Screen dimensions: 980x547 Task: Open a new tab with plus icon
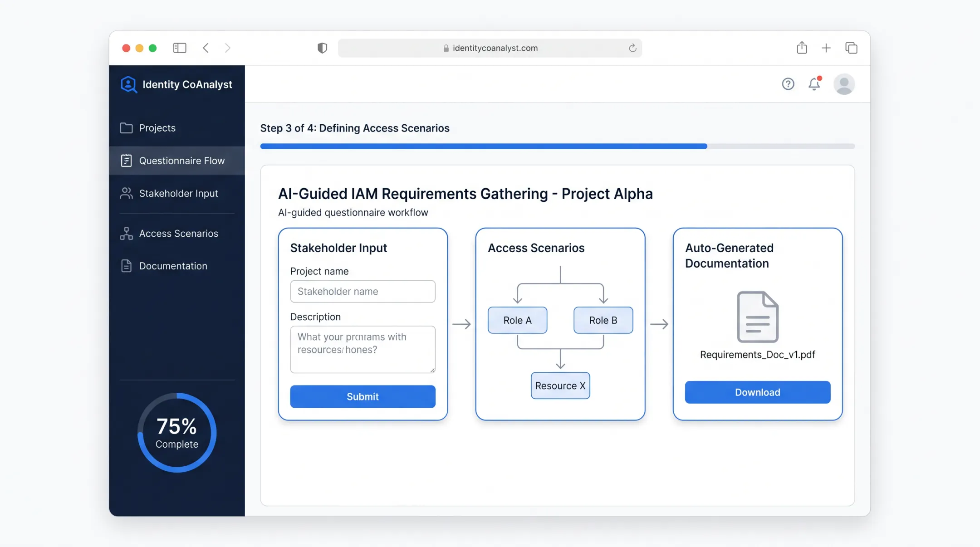pyautogui.click(x=826, y=48)
